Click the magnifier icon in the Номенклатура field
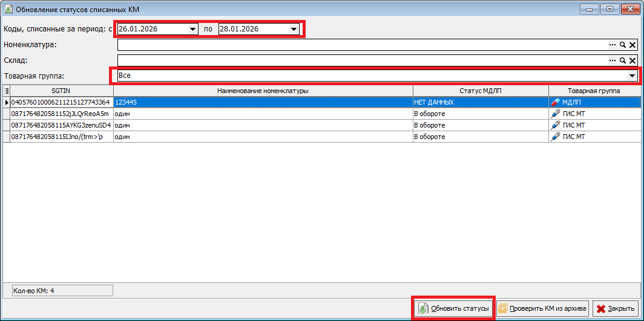Image resolution: width=644 pixels, height=321 pixels. point(622,45)
